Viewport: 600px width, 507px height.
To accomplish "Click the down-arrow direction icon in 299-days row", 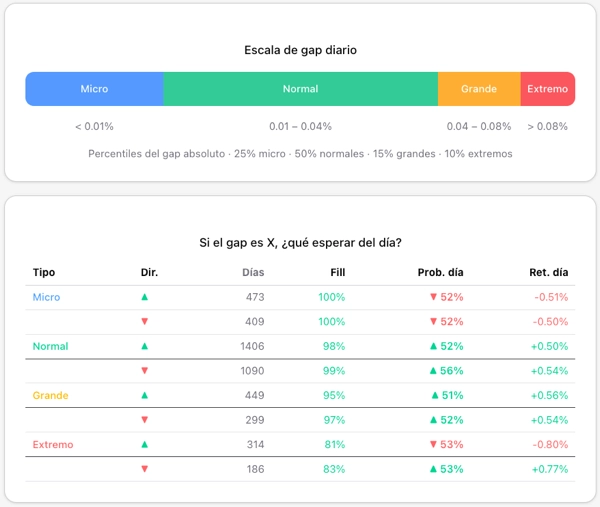I will 145,420.
